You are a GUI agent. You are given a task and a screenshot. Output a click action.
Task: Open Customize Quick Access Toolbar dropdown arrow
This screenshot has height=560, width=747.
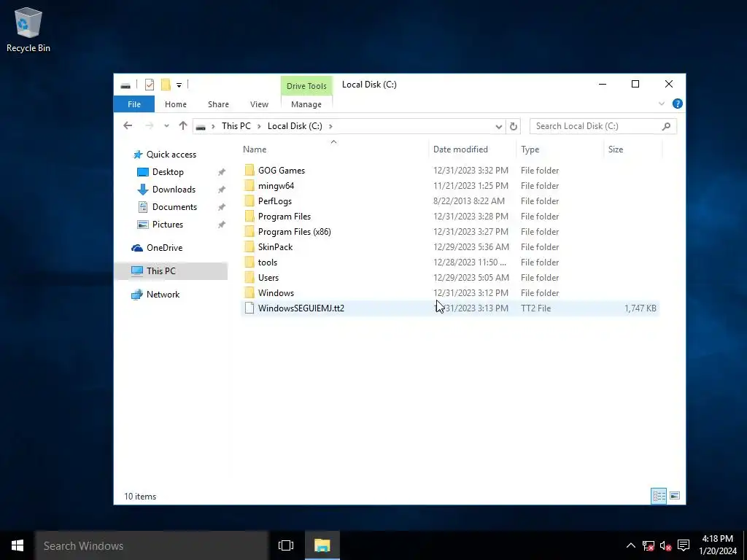click(x=179, y=85)
